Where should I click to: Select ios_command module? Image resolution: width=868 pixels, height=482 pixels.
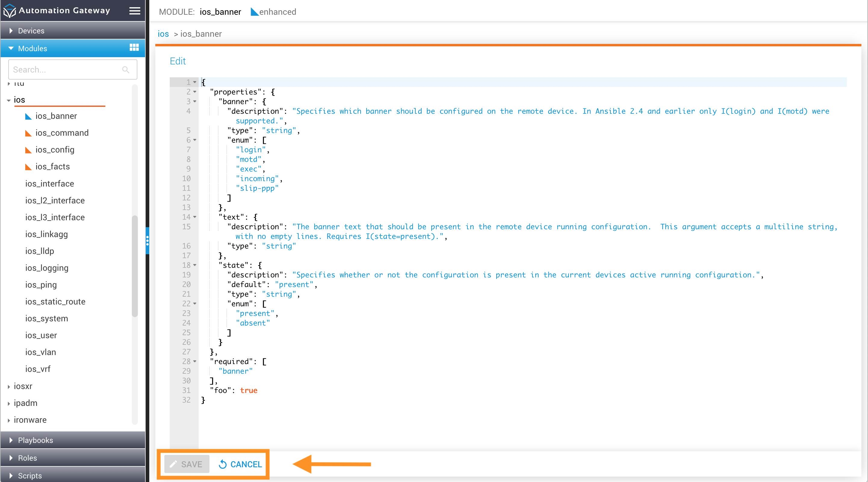62,133
